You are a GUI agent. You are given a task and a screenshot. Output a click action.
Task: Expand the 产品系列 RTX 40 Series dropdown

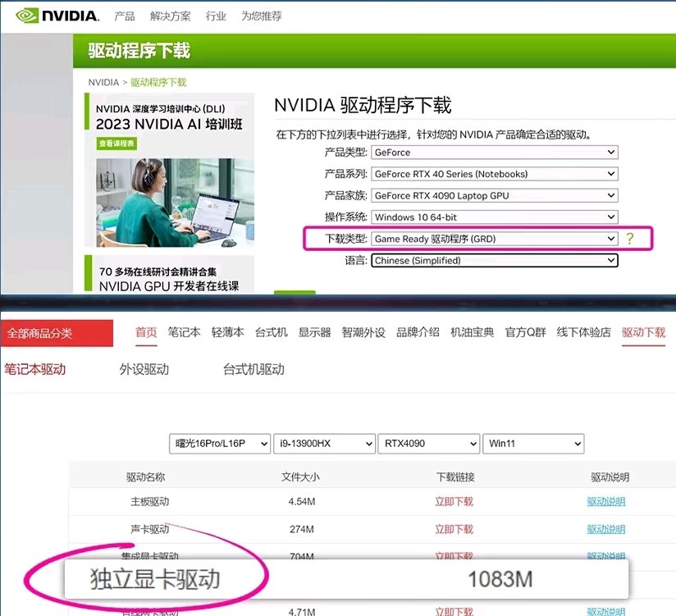[x=494, y=174]
